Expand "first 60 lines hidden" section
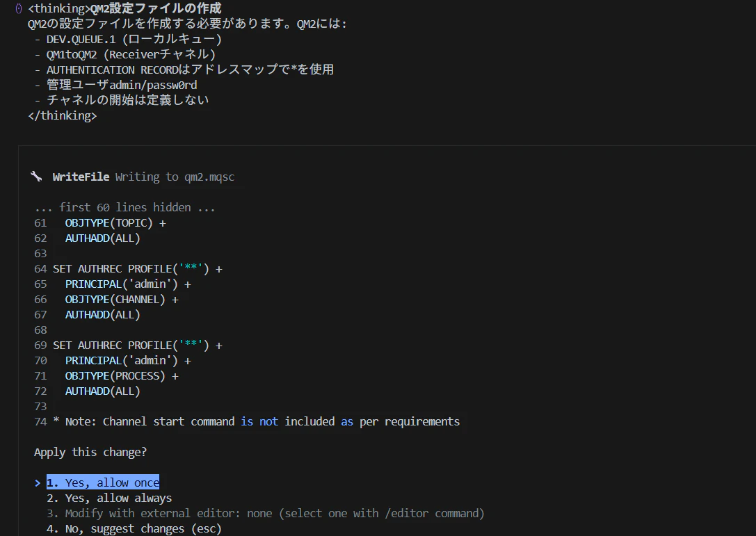The width and height of the screenshot is (756, 536). (x=124, y=207)
